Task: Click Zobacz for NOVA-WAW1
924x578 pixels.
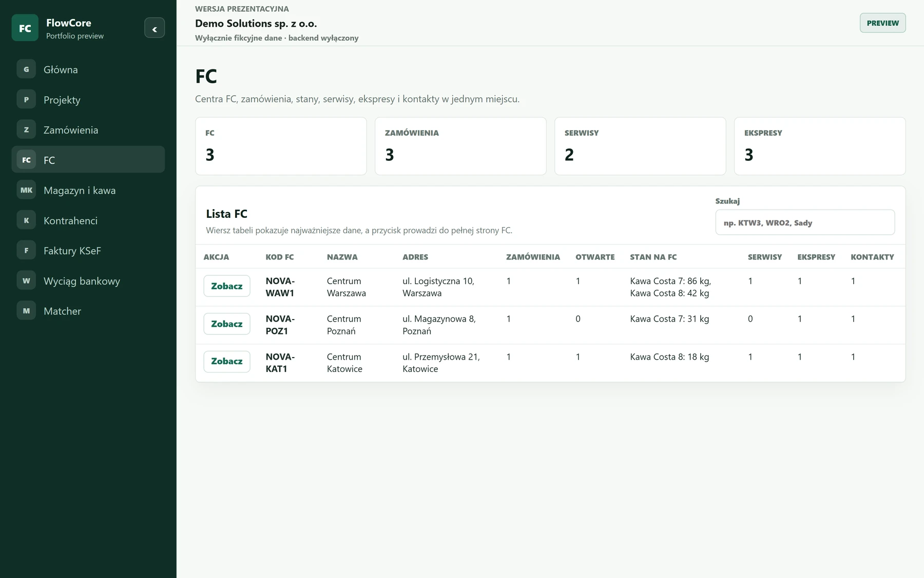Action: tap(227, 286)
